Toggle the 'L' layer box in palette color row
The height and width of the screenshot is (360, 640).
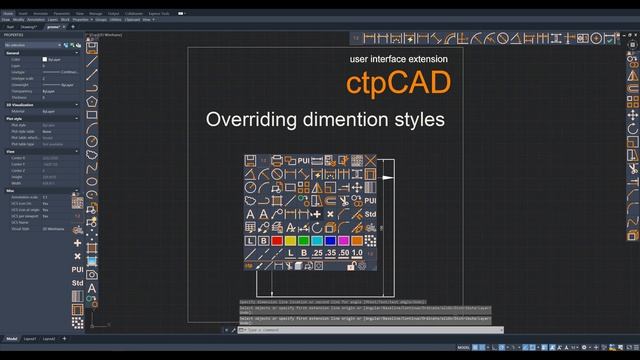click(250, 241)
